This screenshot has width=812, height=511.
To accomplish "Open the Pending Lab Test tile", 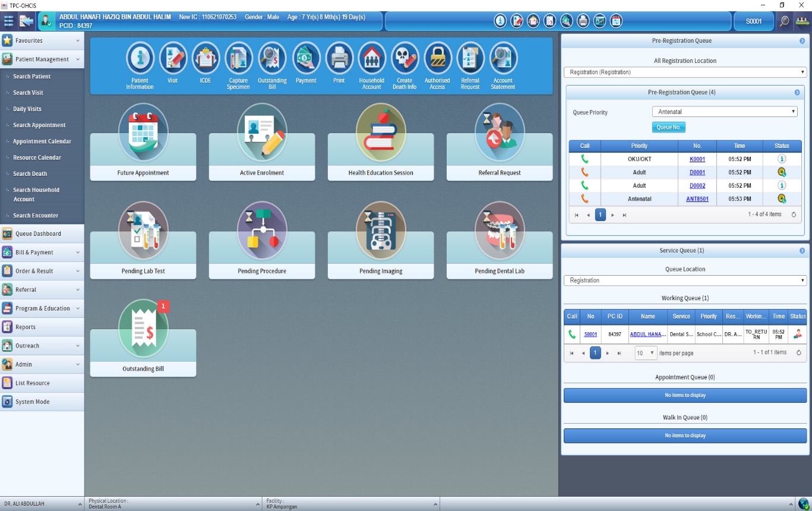I will (143, 241).
